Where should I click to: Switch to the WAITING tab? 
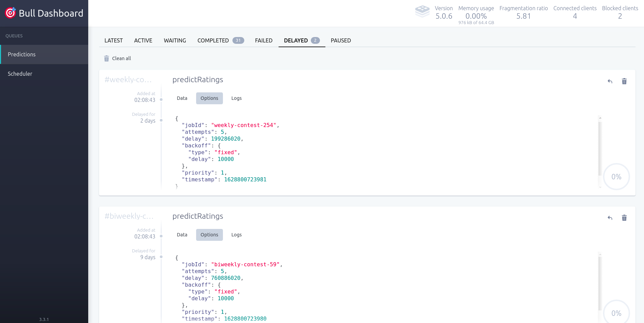tap(175, 40)
